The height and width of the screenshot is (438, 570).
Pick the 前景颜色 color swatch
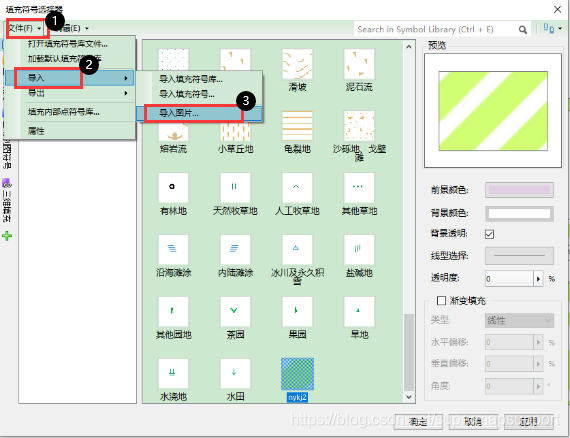click(x=519, y=190)
